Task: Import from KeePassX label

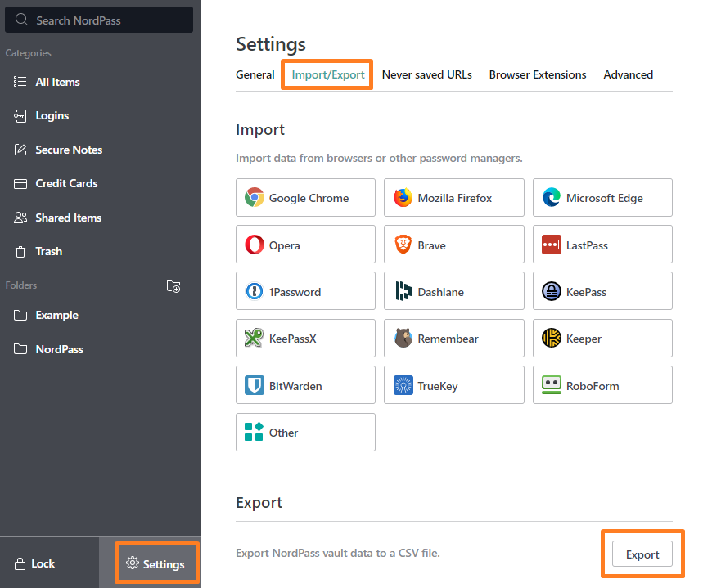Action: click(x=292, y=339)
